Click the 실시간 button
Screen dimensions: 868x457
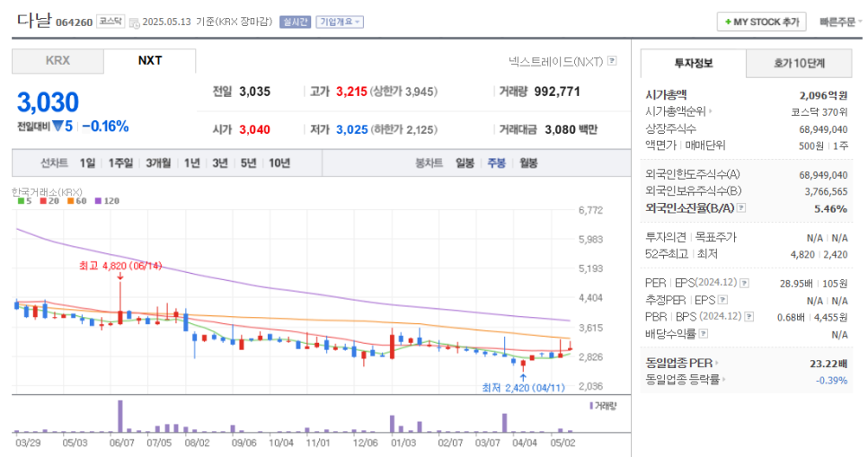295,22
